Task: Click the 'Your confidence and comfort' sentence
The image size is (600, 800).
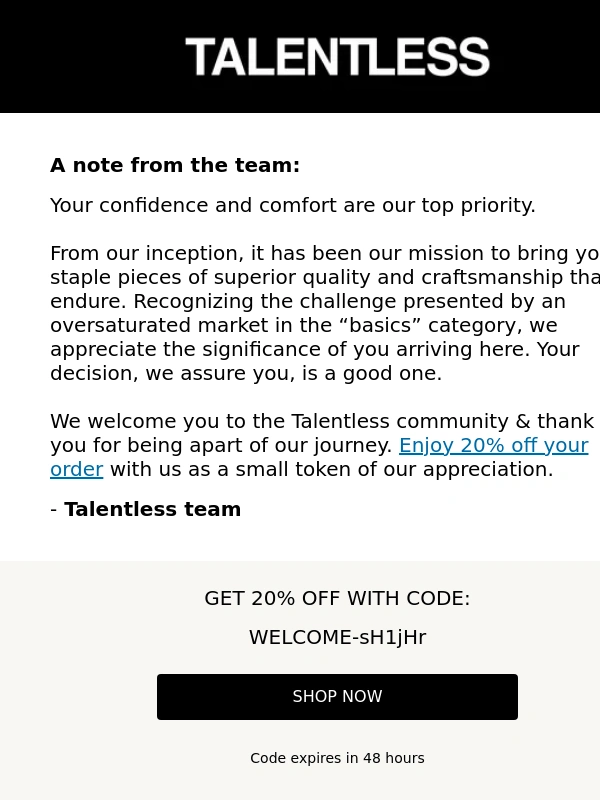Action: point(293,206)
